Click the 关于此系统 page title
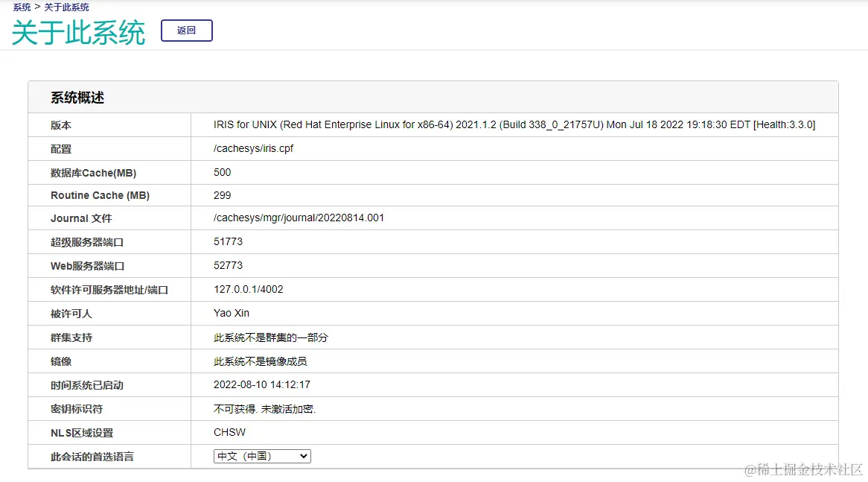 click(x=78, y=33)
